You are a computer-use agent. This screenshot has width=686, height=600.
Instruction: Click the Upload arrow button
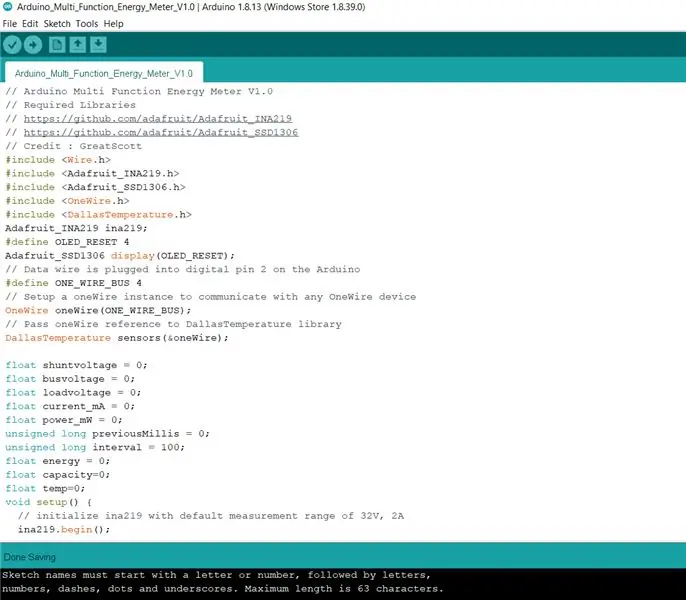pyautogui.click(x=33, y=45)
